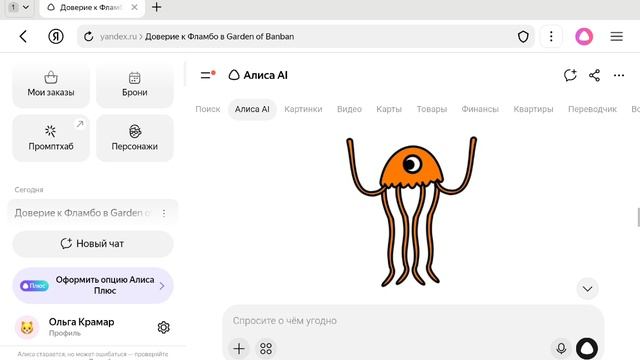Switch to the Финансы tab
The image size is (640, 360).
pos(480,109)
